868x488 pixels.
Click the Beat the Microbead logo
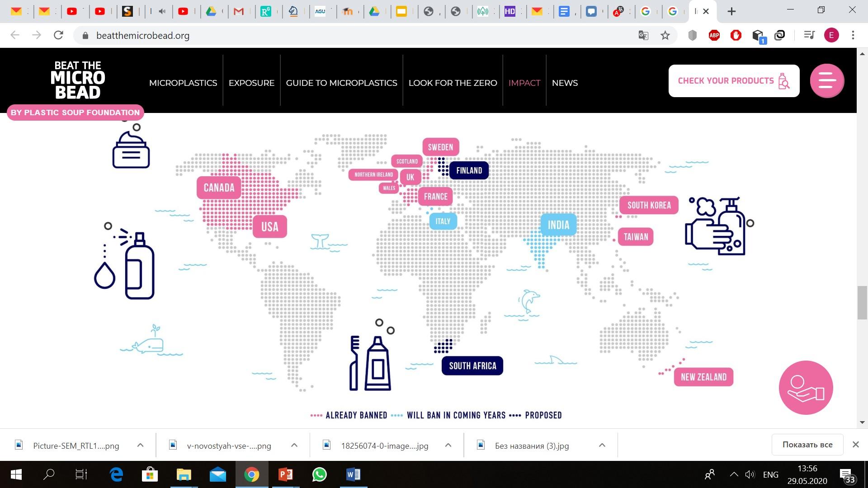coord(78,80)
